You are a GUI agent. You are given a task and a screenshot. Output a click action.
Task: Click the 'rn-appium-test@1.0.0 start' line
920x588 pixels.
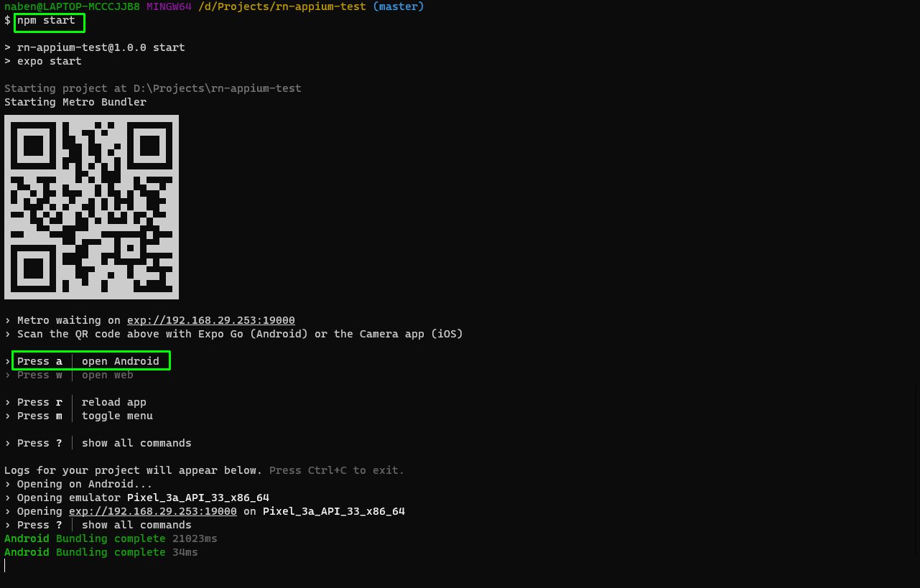pyautogui.click(x=95, y=47)
